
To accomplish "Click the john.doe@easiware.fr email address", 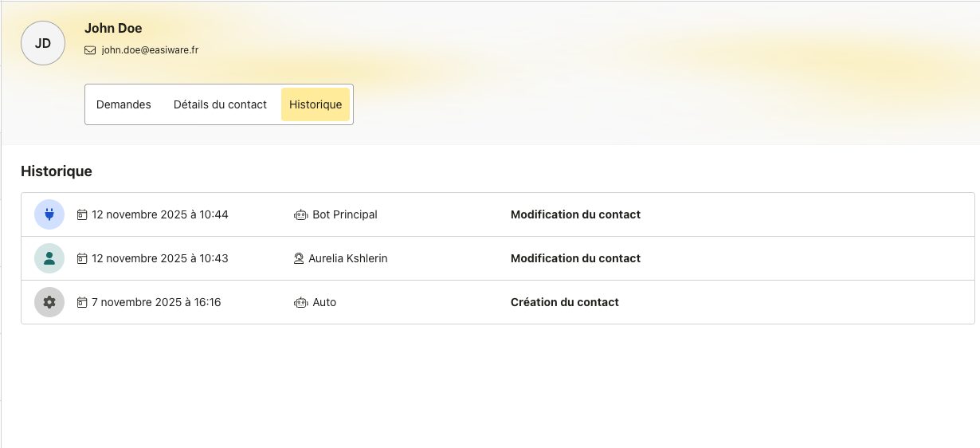I will (150, 50).
